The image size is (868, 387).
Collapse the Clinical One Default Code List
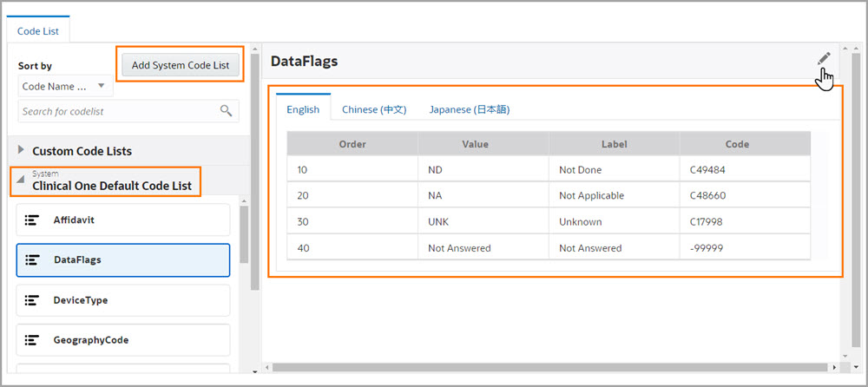pyautogui.click(x=20, y=181)
